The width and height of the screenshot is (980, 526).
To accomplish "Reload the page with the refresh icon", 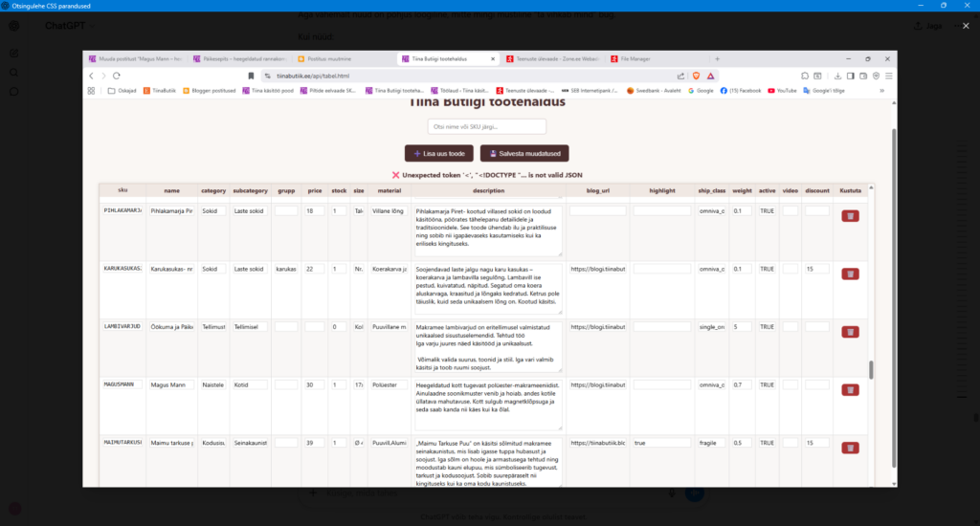I will tap(116, 76).
